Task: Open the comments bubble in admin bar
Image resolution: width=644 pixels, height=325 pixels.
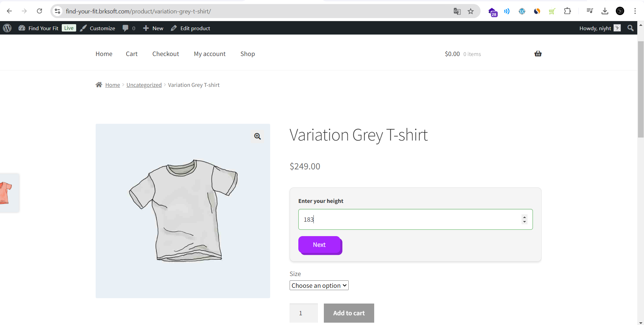Action: pyautogui.click(x=129, y=28)
